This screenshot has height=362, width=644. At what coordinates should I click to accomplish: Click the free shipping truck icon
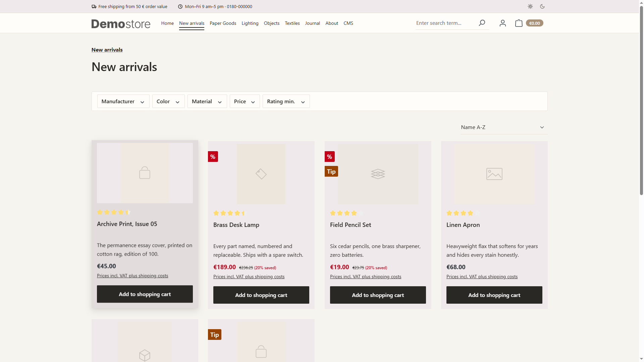[x=94, y=7]
